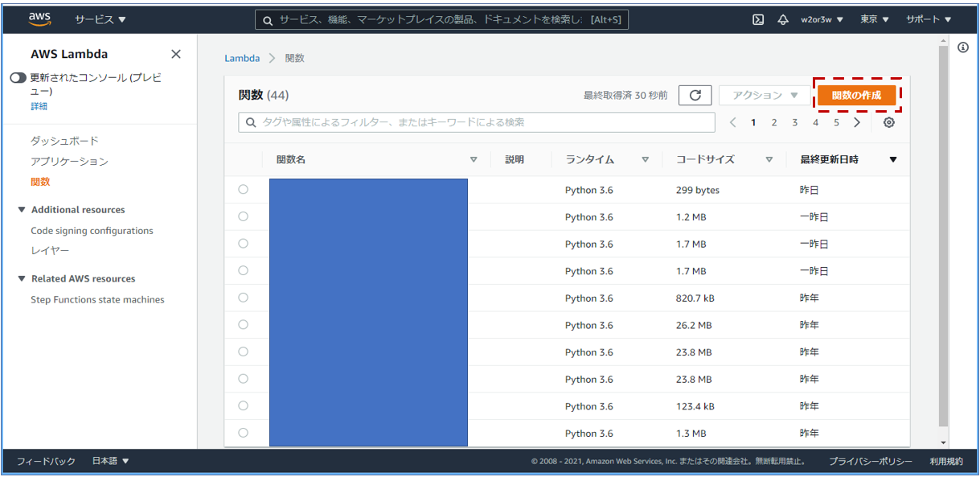Click the previous page chevron

[x=732, y=122]
